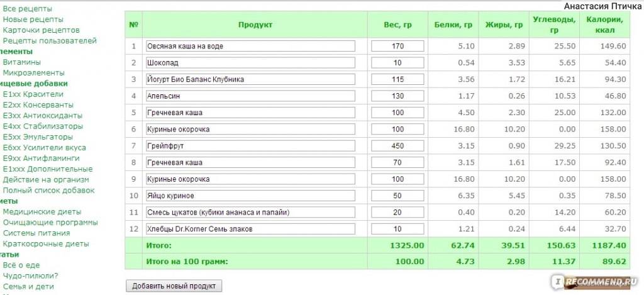Click the 'Добавить новый продукт' button
Image resolution: width=644 pixels, height=295 pixels.
tap(174, 286)
